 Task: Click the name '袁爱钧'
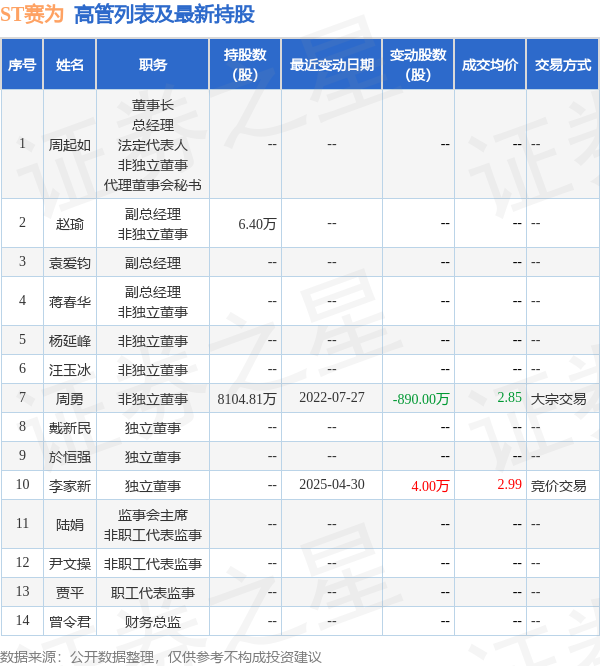(70, 263)
